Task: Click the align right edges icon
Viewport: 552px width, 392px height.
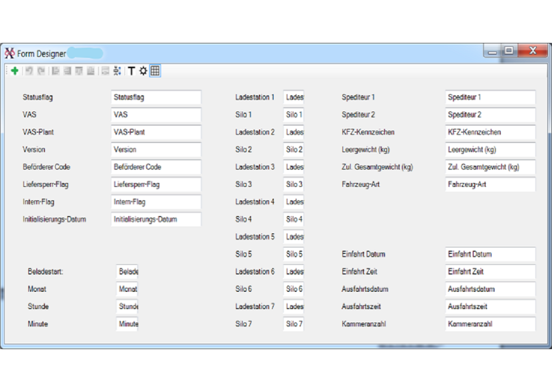Action: coord(67,71)
